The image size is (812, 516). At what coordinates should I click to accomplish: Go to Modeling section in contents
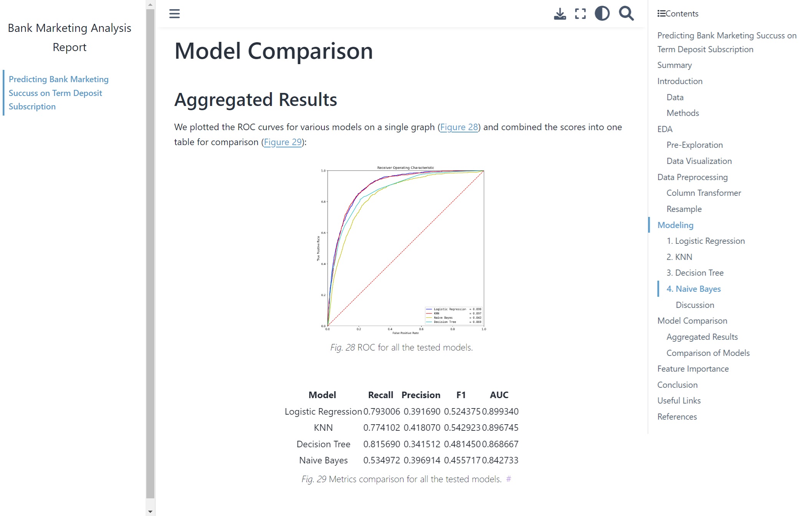675,225
